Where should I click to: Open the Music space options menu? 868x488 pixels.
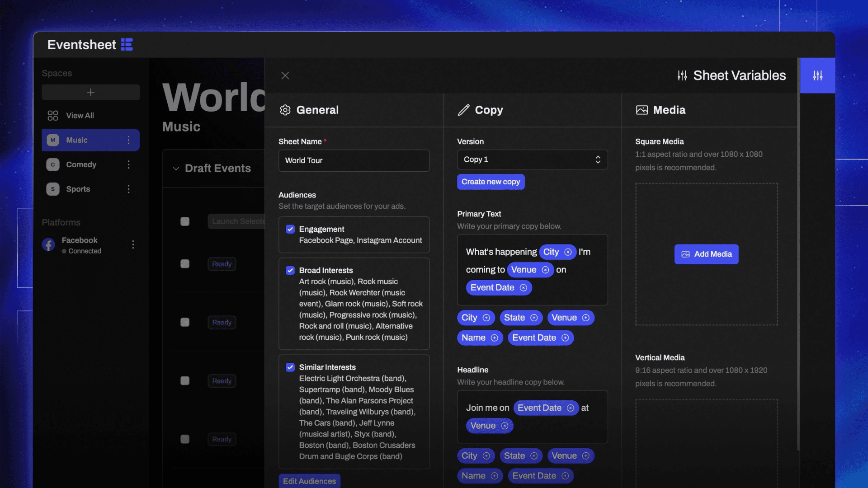[x=128, y=140]
